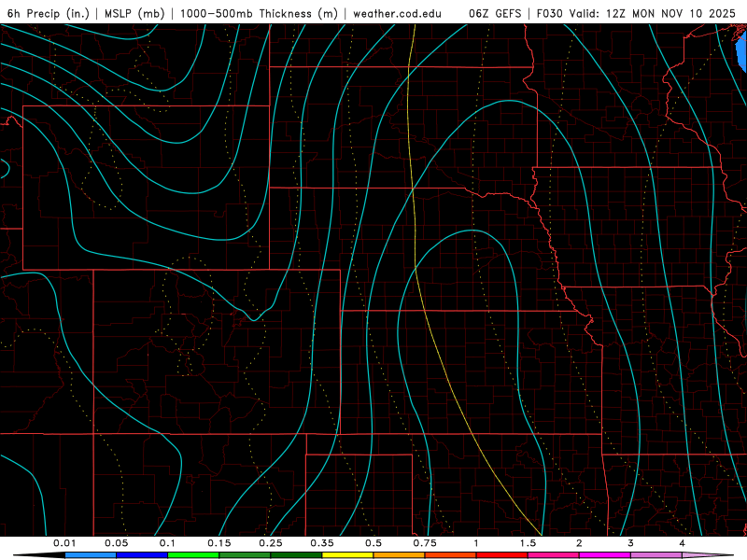
Task: Click the "MSLP (mb)" header label
Action: point(134,13)
